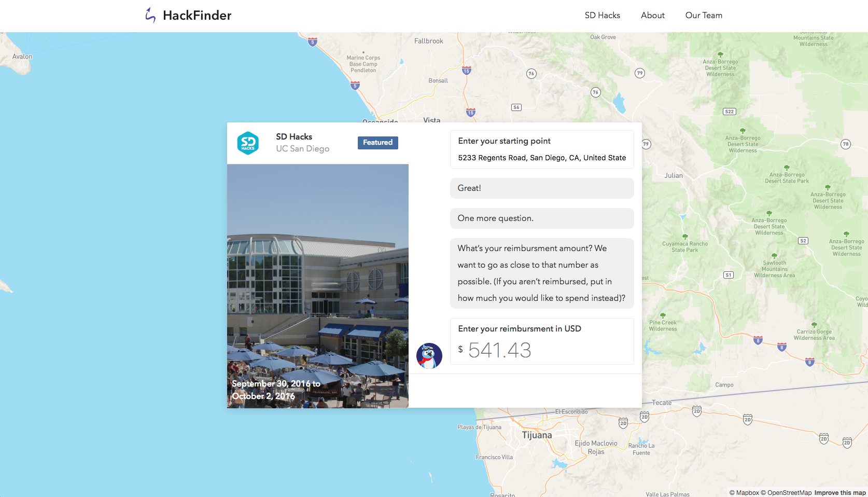The image size is (868, 497).
Task: Click the reimbursement question message
Action: pyautogui.click(x=542, y=273)
